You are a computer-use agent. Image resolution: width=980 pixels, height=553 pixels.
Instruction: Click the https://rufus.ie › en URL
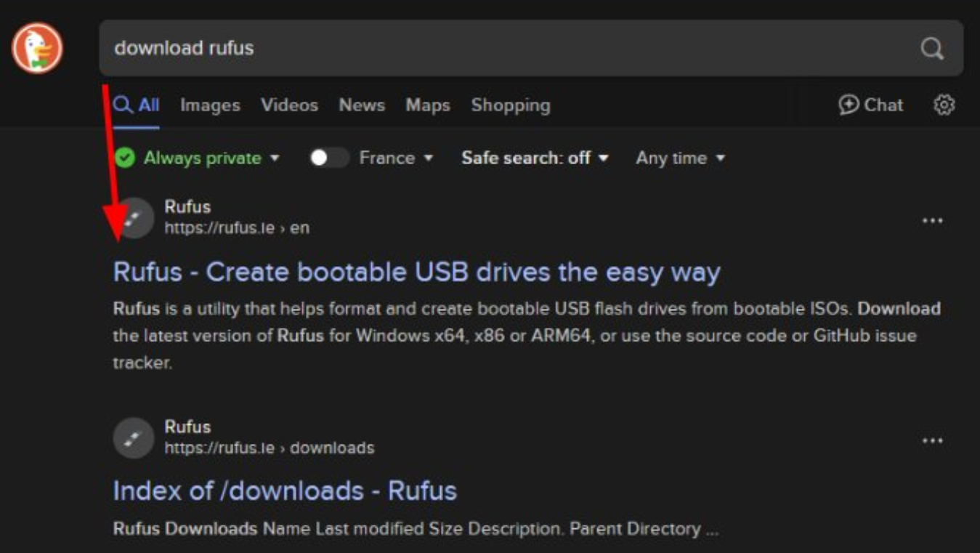coord(237,227)
